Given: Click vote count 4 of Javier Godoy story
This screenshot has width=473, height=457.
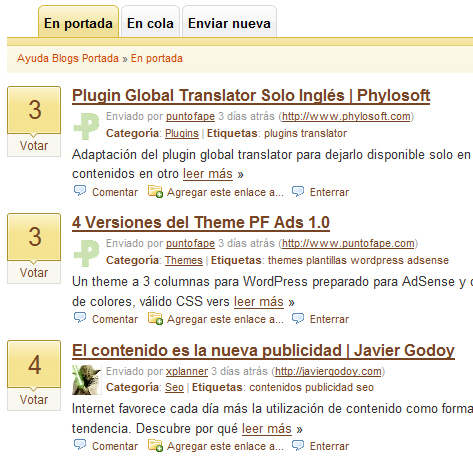Looking at the screenshot, I should tap(34, 364).
